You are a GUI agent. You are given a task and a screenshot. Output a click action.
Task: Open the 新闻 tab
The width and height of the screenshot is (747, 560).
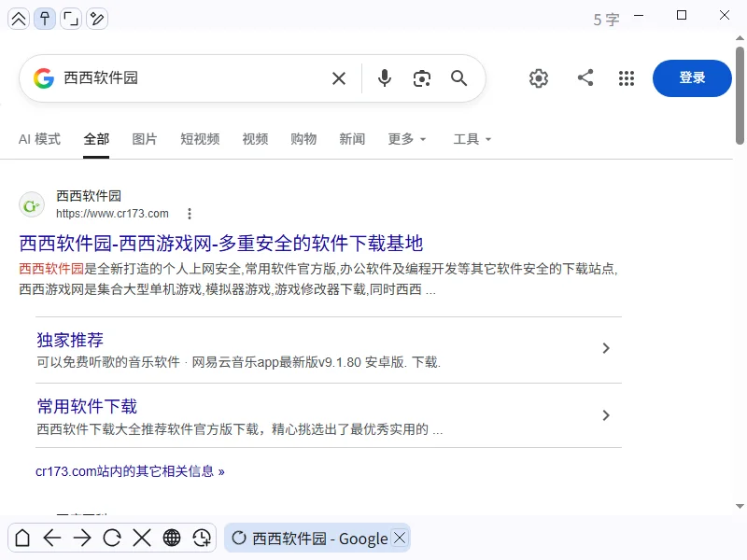tap(352, 139)
